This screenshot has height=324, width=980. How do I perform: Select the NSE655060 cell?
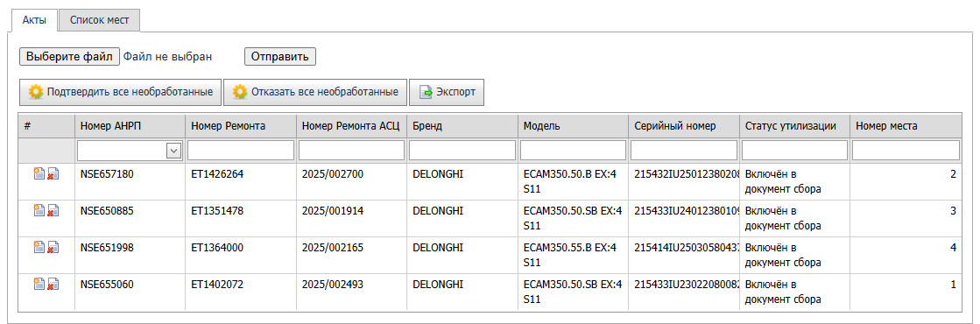click(130, 292)
